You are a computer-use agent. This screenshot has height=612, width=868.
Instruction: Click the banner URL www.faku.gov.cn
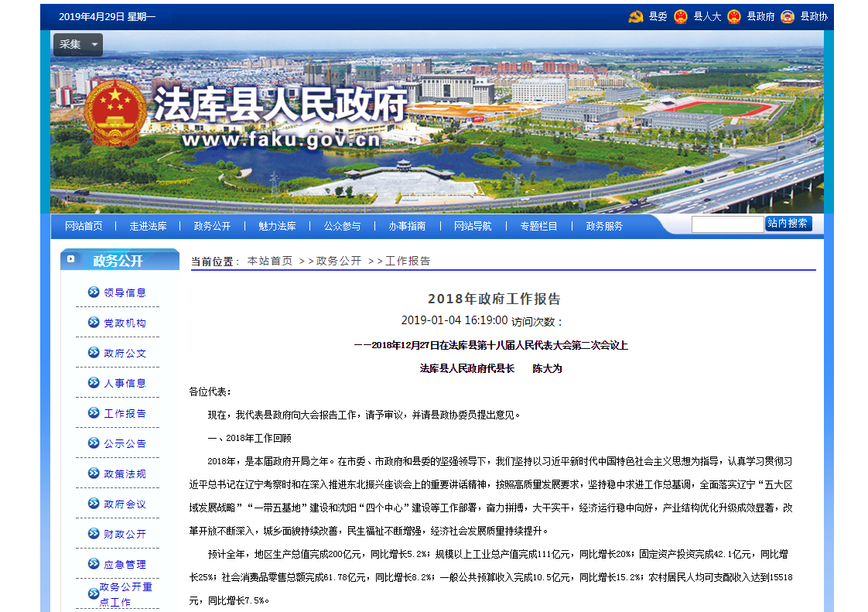[282, 139]
